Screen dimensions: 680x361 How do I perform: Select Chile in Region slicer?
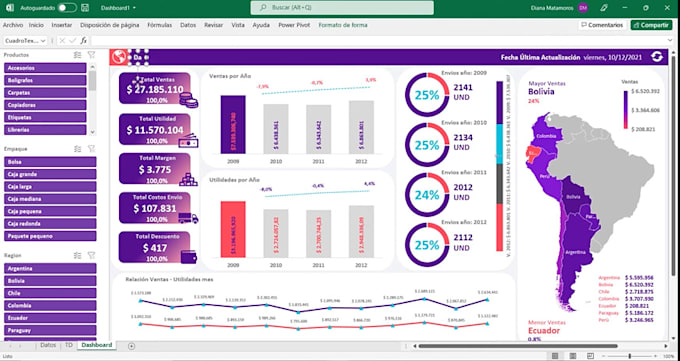50,293
